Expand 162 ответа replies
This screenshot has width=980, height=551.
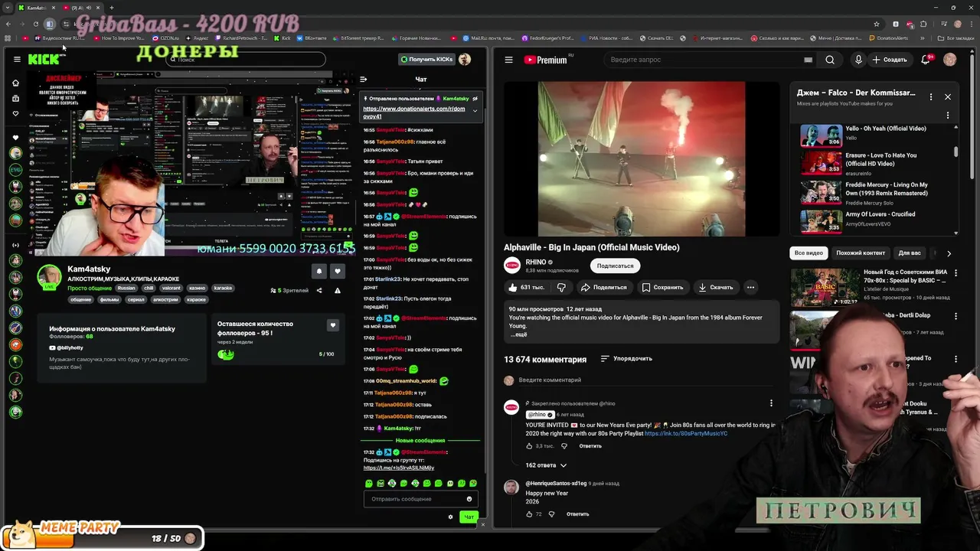click(546, 465)
